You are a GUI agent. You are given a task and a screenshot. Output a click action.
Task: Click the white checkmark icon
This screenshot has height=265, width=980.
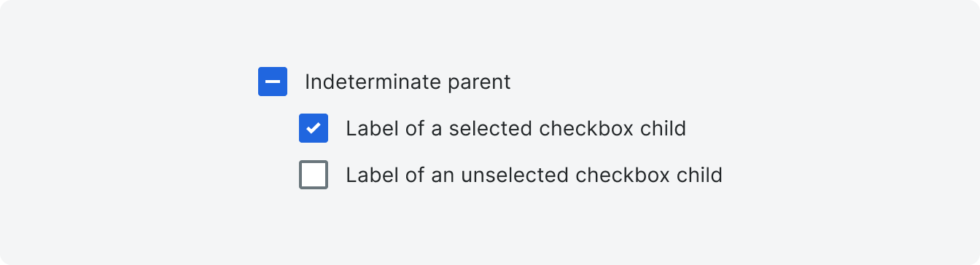[x=314, y=128]
